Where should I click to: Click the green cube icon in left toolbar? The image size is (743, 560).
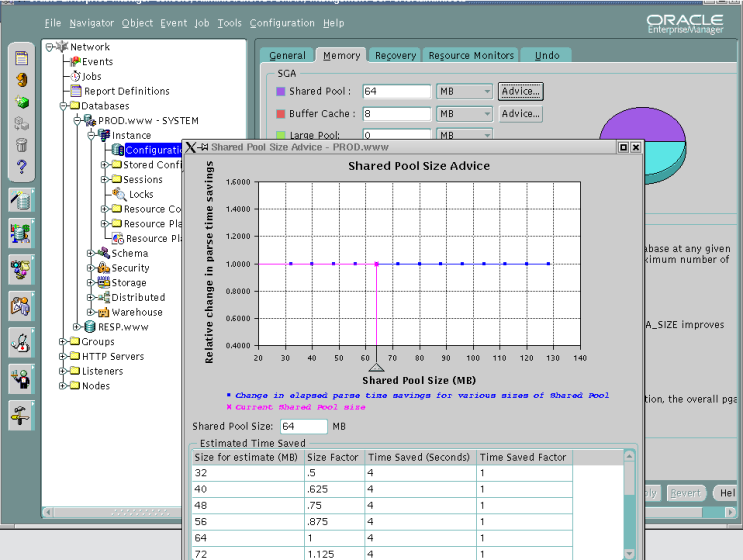[22, 101]
